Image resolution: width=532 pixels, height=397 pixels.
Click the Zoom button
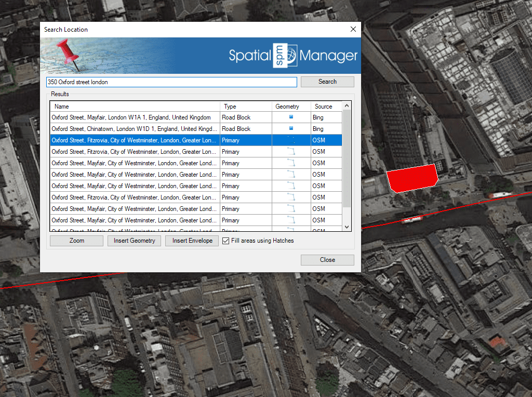tap(77, 241)
